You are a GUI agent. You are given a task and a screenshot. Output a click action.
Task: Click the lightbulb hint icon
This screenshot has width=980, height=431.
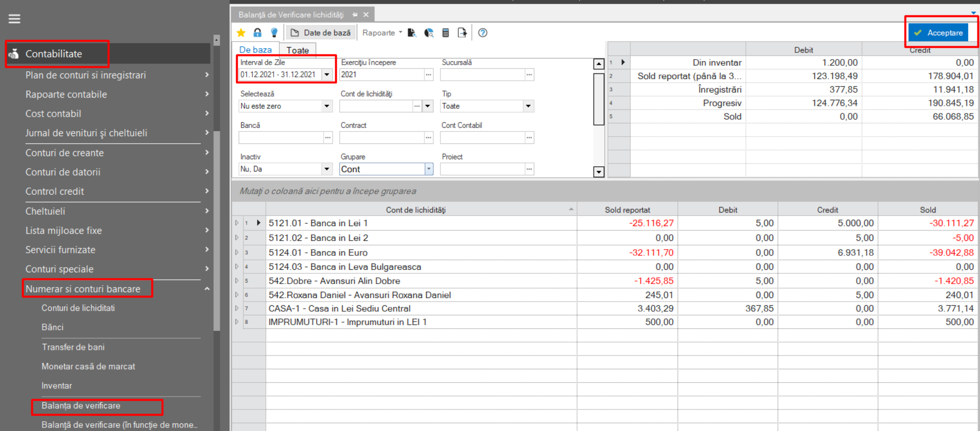(x=274, y=33)
